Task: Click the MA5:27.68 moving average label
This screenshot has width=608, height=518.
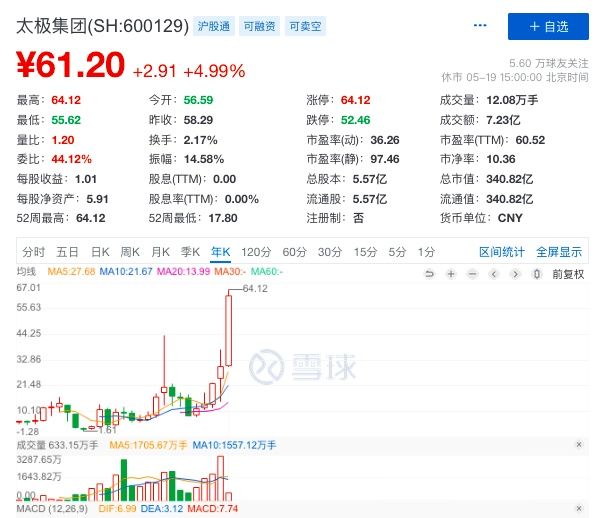Action: pyautogui.click(x=71, y=271)
